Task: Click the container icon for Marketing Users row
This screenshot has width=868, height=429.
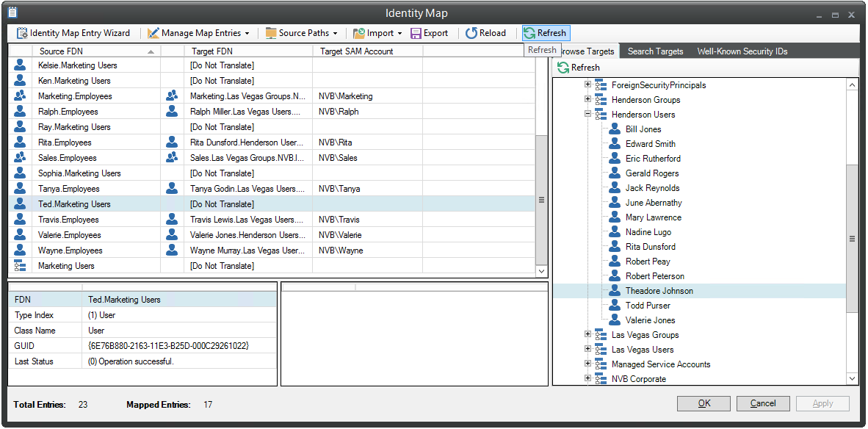Action: coord(20,266)
